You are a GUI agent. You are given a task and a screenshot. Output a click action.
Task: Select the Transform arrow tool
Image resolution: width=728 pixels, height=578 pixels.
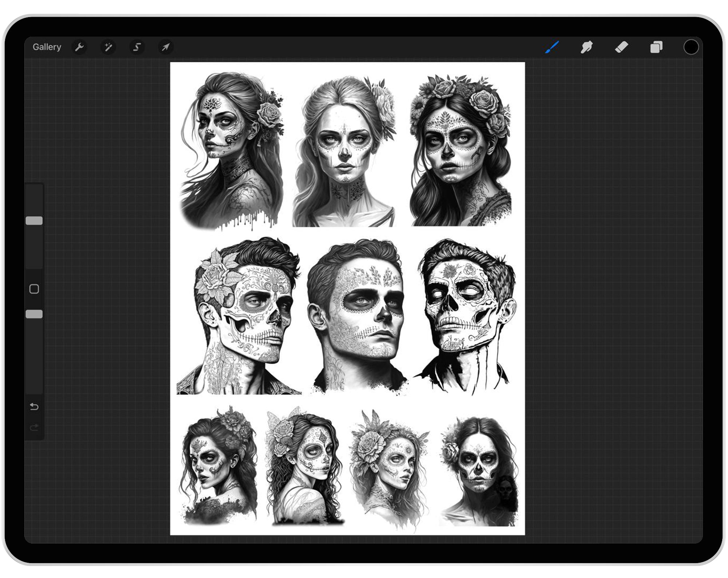tap(166, 47)
